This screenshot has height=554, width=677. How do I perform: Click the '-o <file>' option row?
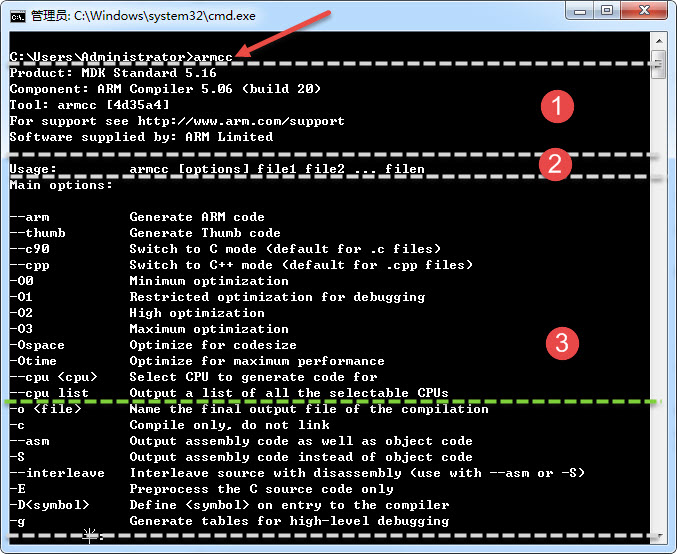[x=249, y=409]
